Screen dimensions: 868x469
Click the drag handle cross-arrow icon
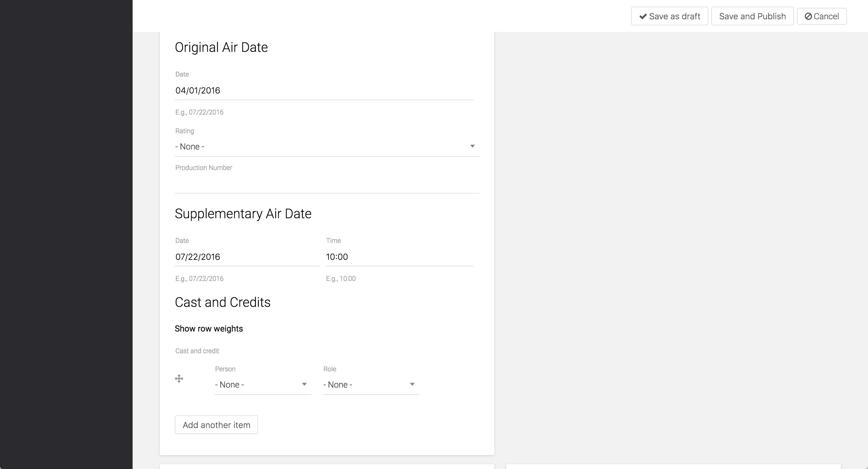point(179,379)
